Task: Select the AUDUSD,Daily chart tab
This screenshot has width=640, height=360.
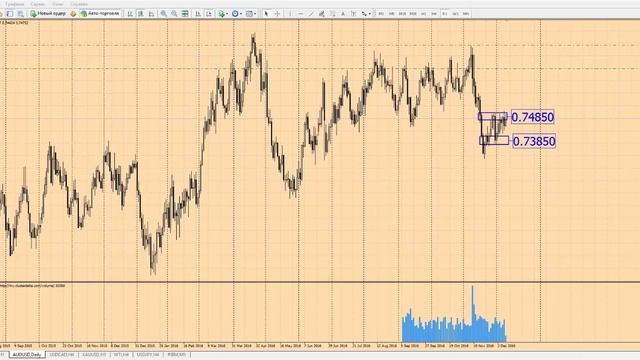Action: click(27, 355)
